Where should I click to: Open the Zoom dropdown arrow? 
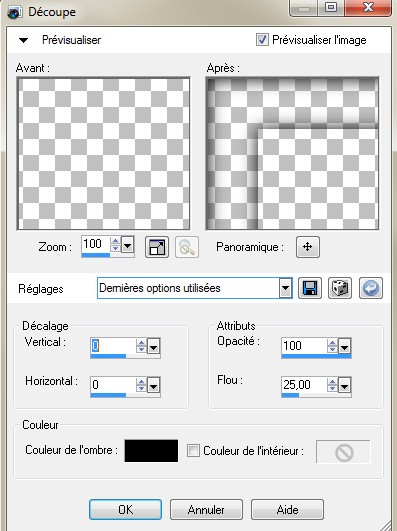tap(127, 244)
